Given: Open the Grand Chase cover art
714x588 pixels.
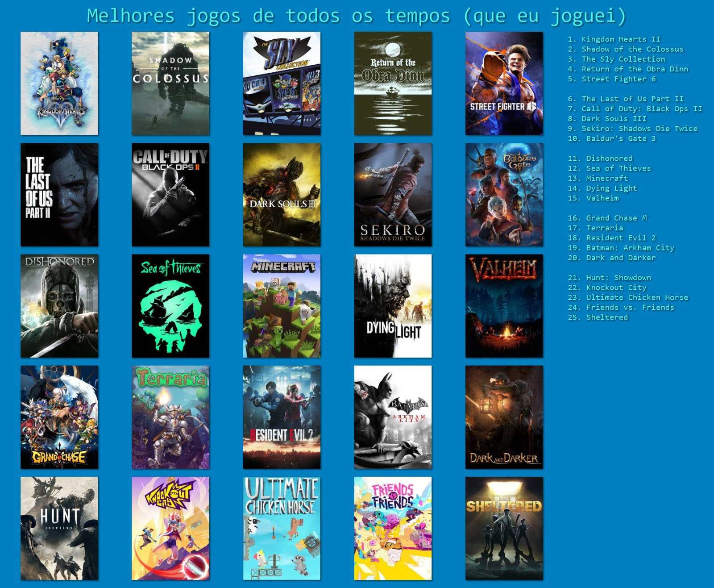Looking at the screenshot, I should click(x=59, y=417).
